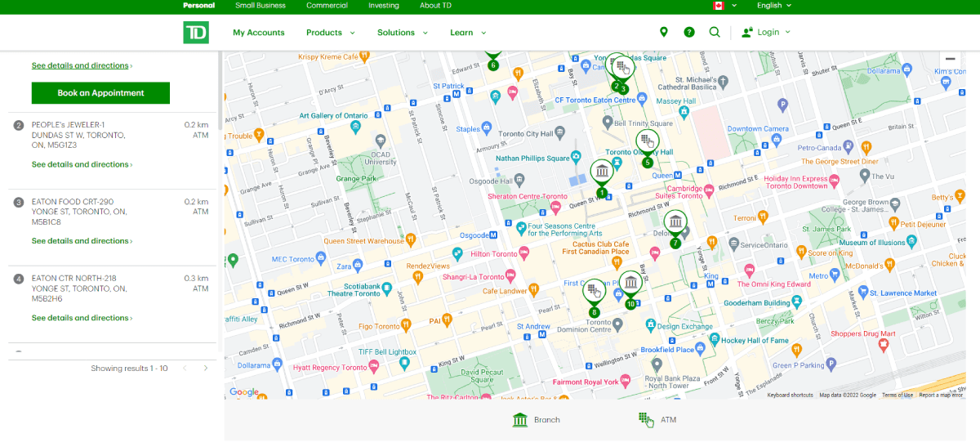The image size is (980, 447).
Task: Click branch map marker number 1
Action: pos(602,177)
